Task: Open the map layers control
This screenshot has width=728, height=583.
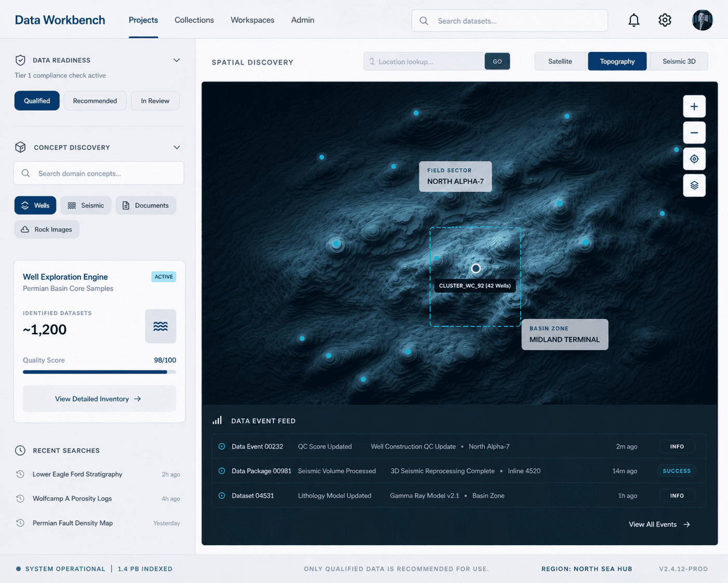Action: (x=694, y=186)
